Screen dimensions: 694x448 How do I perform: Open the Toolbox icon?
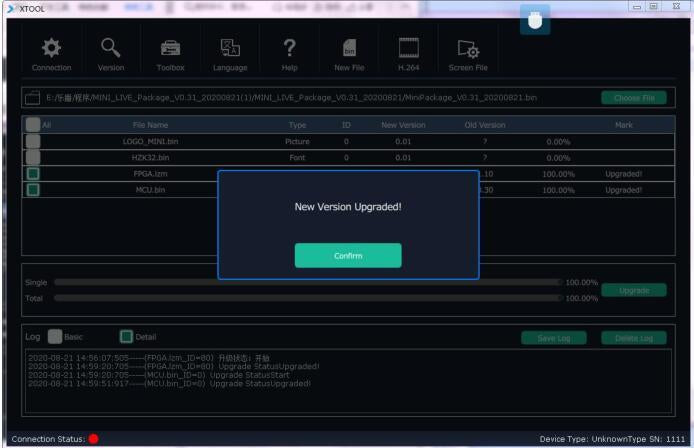pos(170,48)
